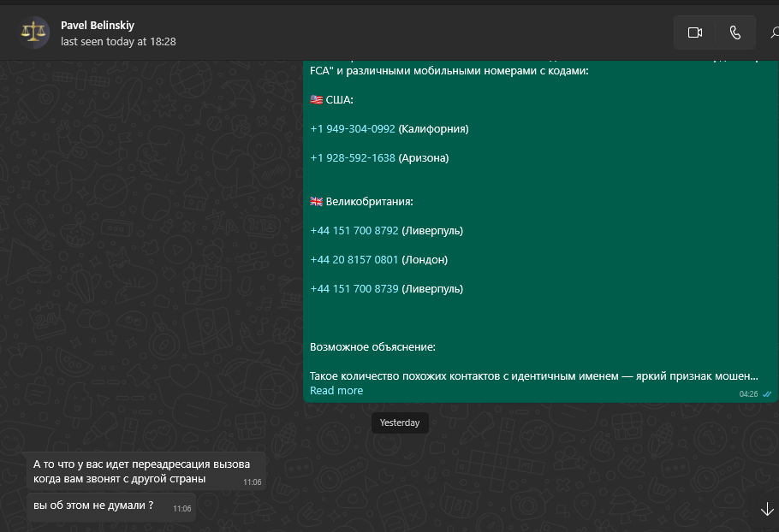The width and height of the screenshot is (779, 532).
Task: Open Liverpool number +44 151 700 8739
Action: click(354, 289)
